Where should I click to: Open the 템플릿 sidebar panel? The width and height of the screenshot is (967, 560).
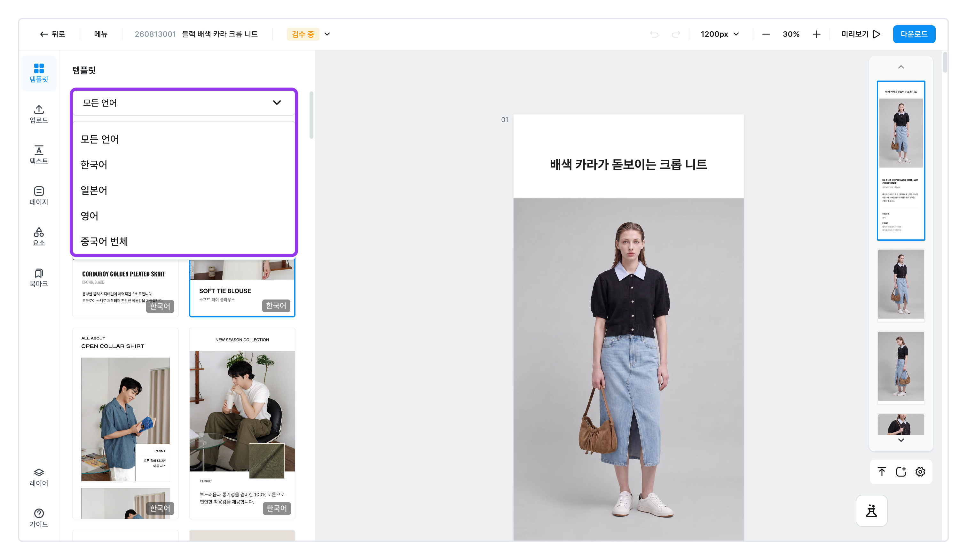click(39, 73)
